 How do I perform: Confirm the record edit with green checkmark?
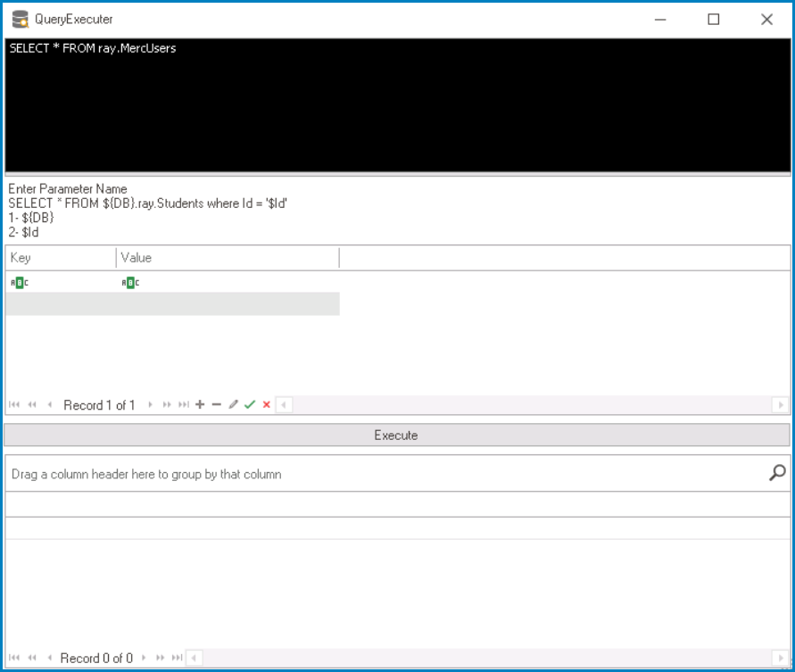(250, 404)
